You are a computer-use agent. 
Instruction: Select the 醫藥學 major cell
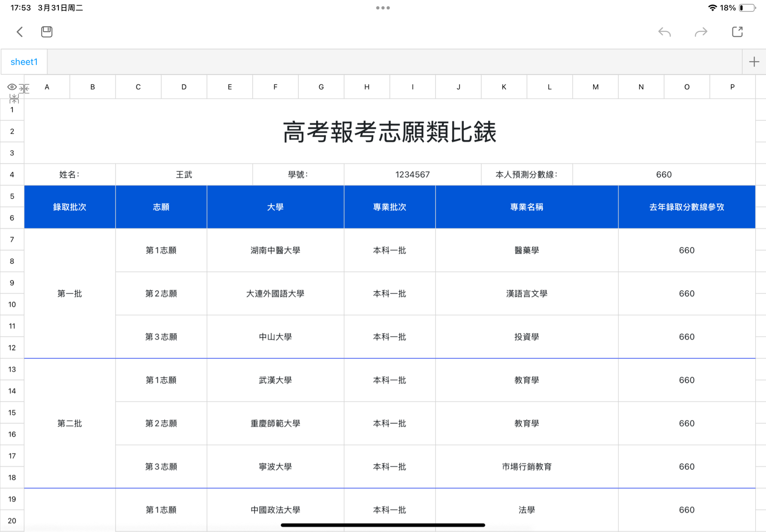[x=527, y=250]
